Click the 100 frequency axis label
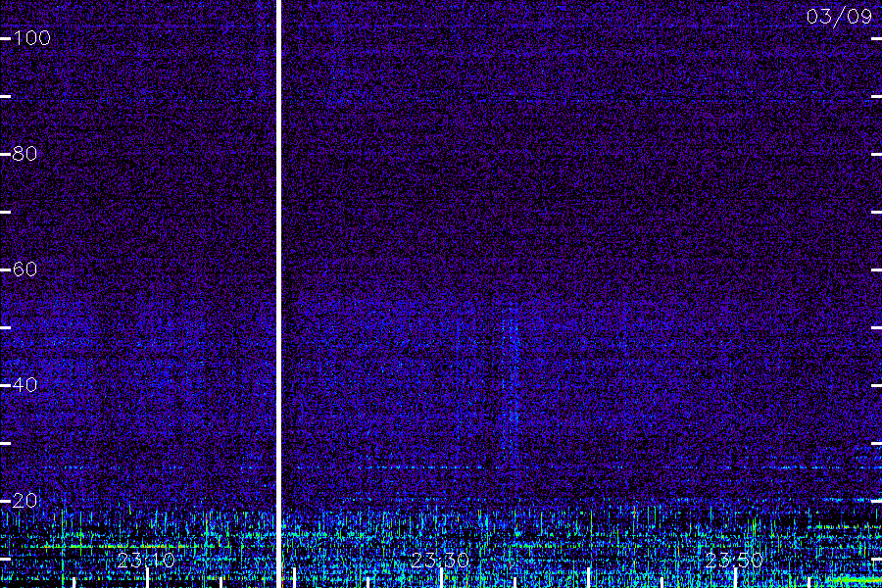 [31, 38]
